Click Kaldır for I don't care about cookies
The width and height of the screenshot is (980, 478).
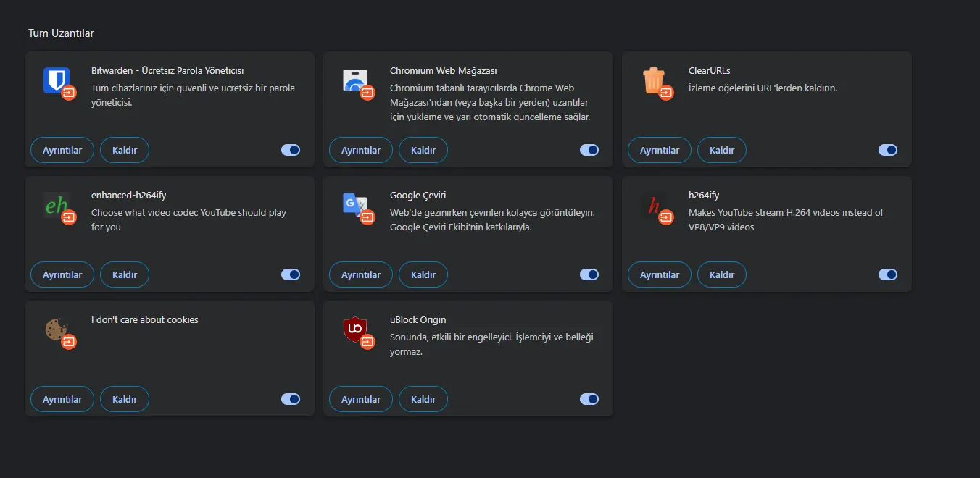click(x=125, y=399)
